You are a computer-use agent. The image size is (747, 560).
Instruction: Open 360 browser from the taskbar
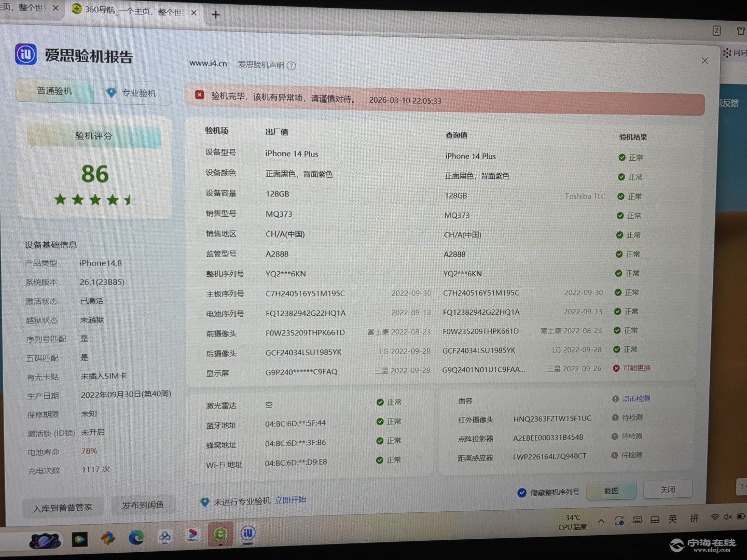[220, 534]
